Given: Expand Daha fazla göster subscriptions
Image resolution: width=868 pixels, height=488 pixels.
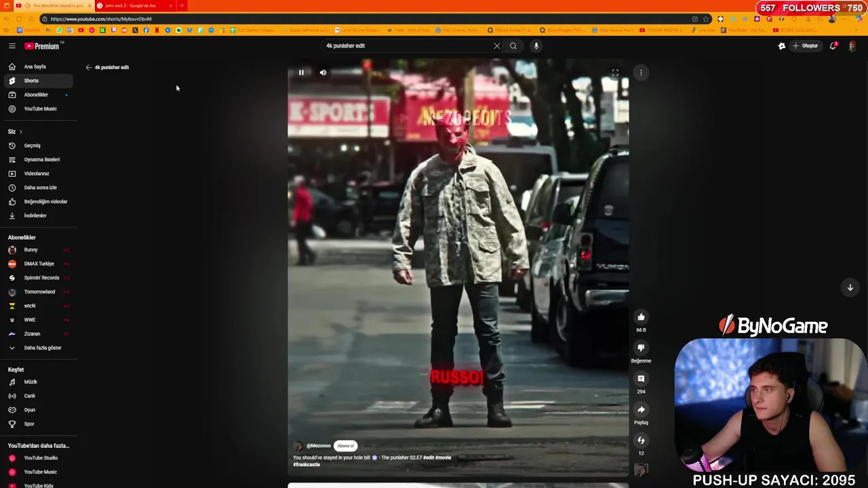Looking at the screenshot, I should pyautogui.click(x=39, y=348).
